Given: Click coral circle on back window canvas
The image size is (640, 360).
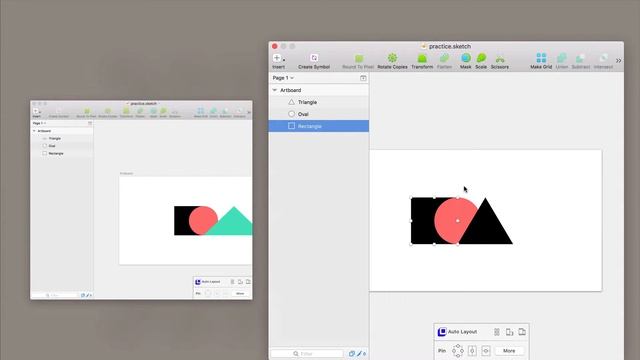Looking at the screenshot, I should tap(203, 220).
